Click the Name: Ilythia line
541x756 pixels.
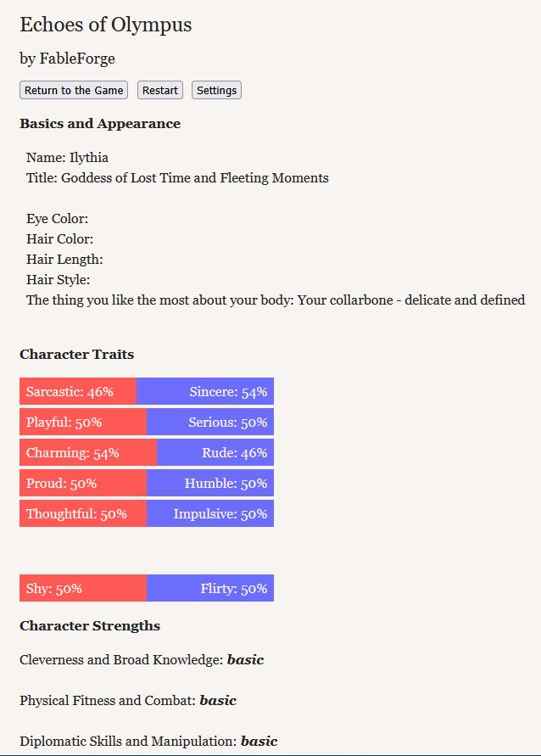(68, 158)
